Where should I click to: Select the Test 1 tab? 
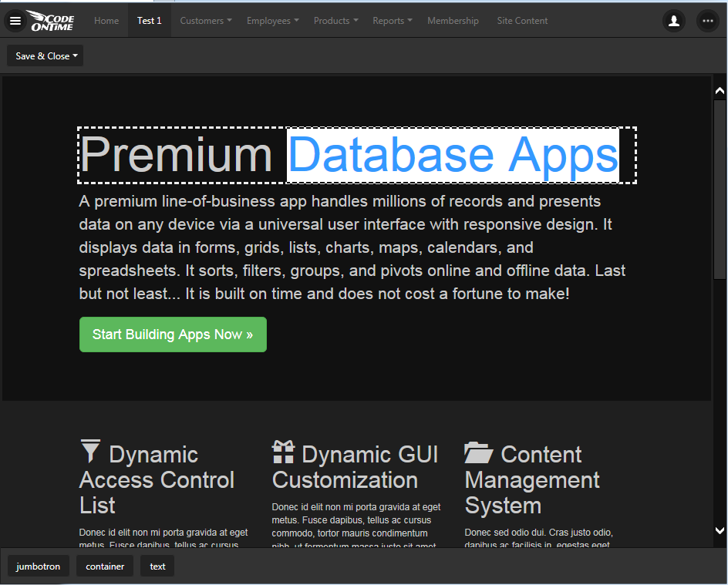pos(150,21)
